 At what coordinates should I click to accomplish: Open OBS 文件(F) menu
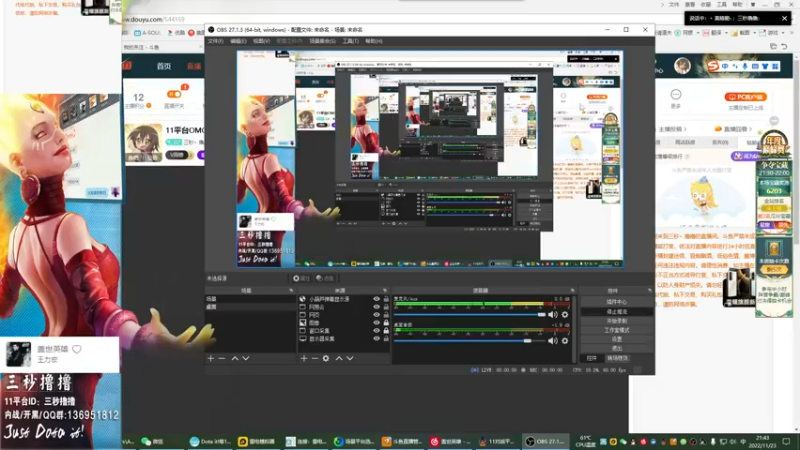click(215, 41)
